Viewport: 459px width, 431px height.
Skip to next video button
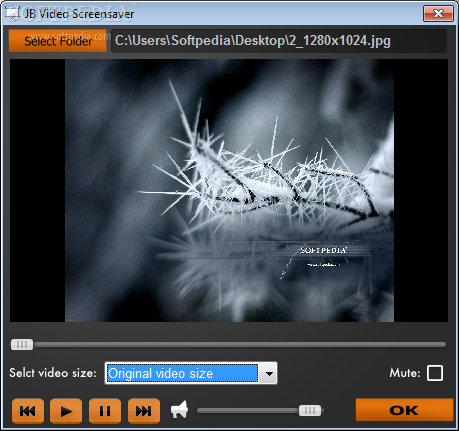(144, 411)
